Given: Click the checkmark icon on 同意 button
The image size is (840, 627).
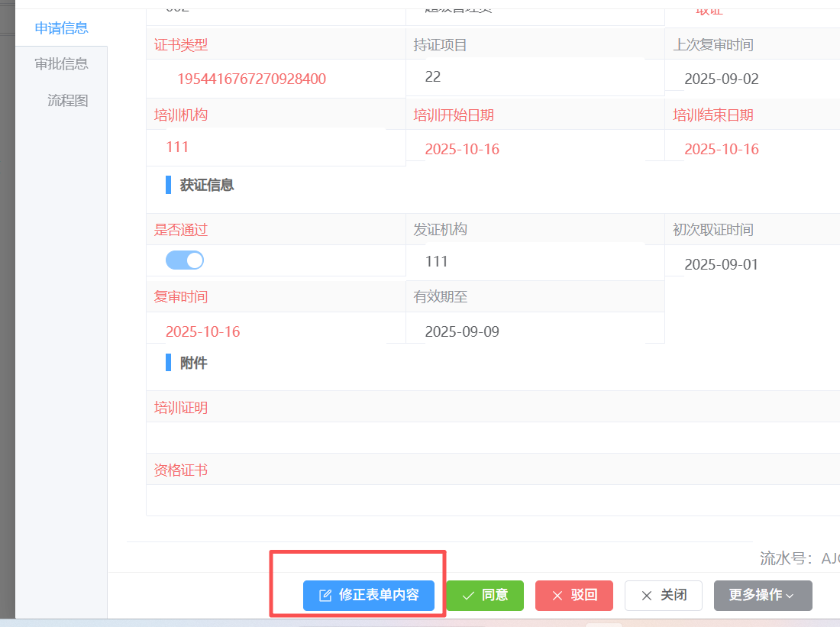Looking at the screenshot, I should click(x=468, y=596).
